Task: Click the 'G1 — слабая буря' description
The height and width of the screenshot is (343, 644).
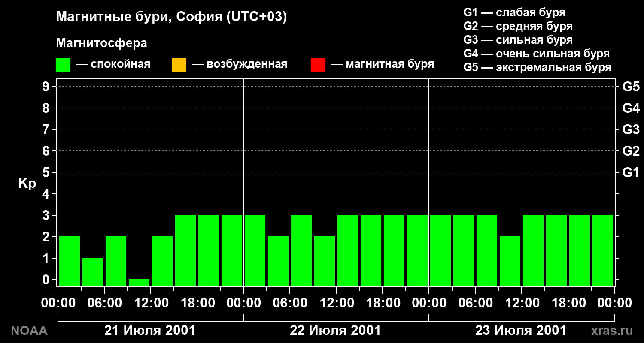Action: pyautogui.click(x=514, y=12)
